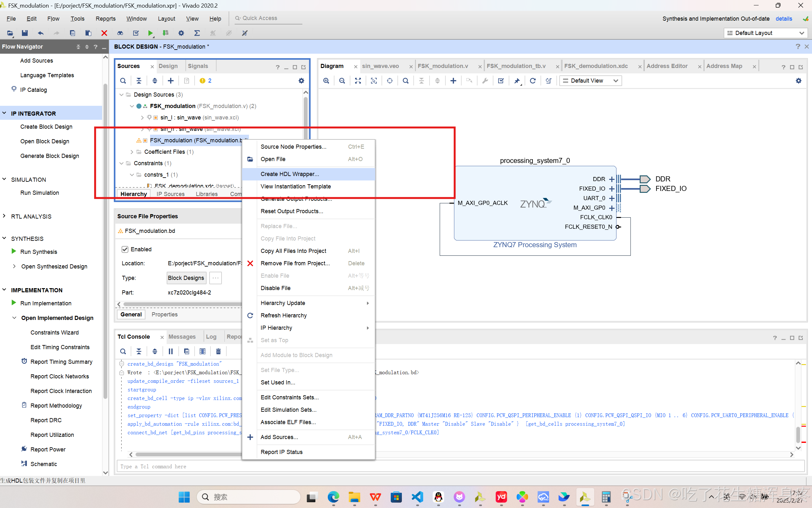Click Remove File from Project in context menu
812x508 pixels.
click(x=308, y=263)
